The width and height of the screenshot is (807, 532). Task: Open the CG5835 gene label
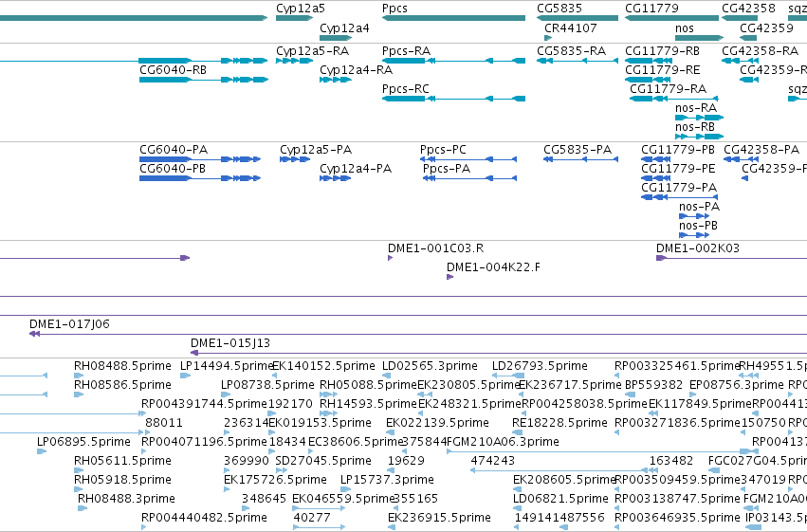(559, 9)
